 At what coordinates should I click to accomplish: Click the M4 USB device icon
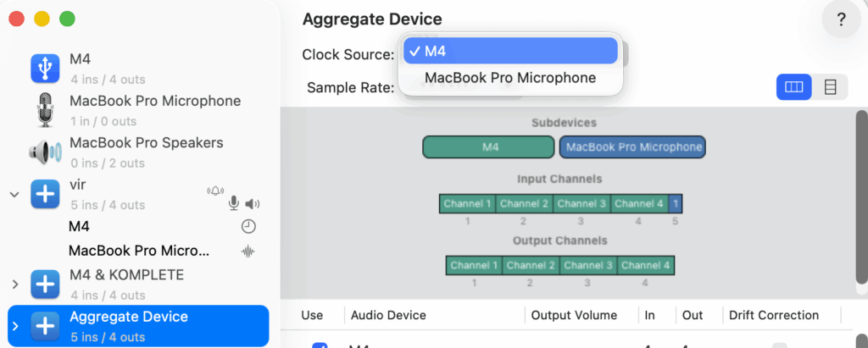[x=45, y=68]
